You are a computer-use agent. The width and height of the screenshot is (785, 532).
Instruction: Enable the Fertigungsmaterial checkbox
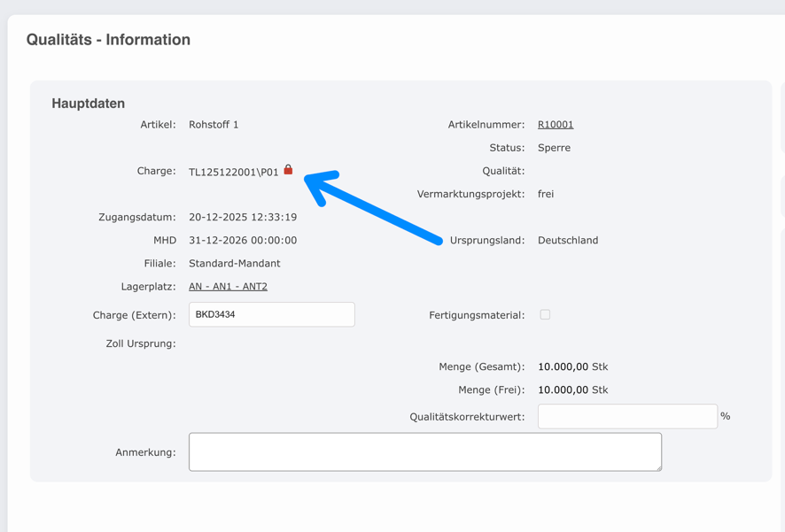546,313
